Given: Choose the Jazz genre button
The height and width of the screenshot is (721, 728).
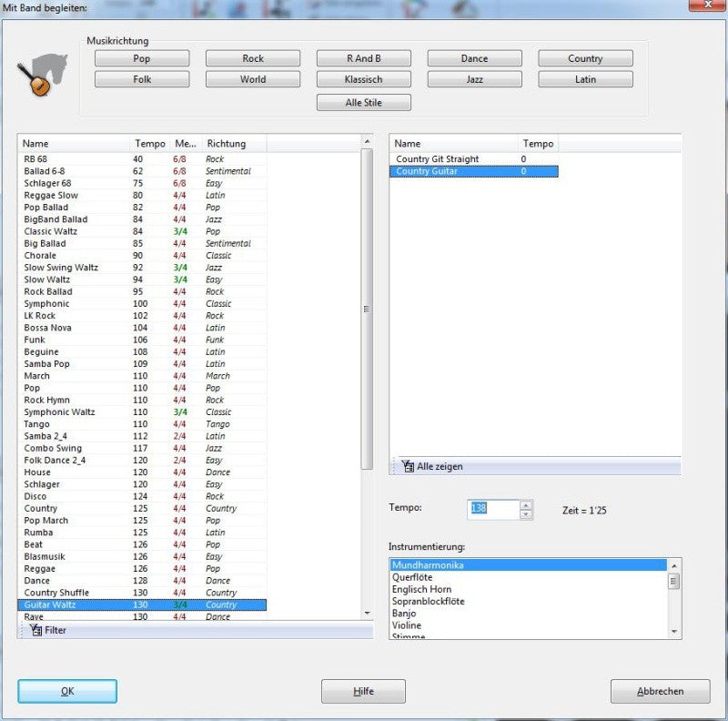Looking at the screenshot, I should (474, 79).
